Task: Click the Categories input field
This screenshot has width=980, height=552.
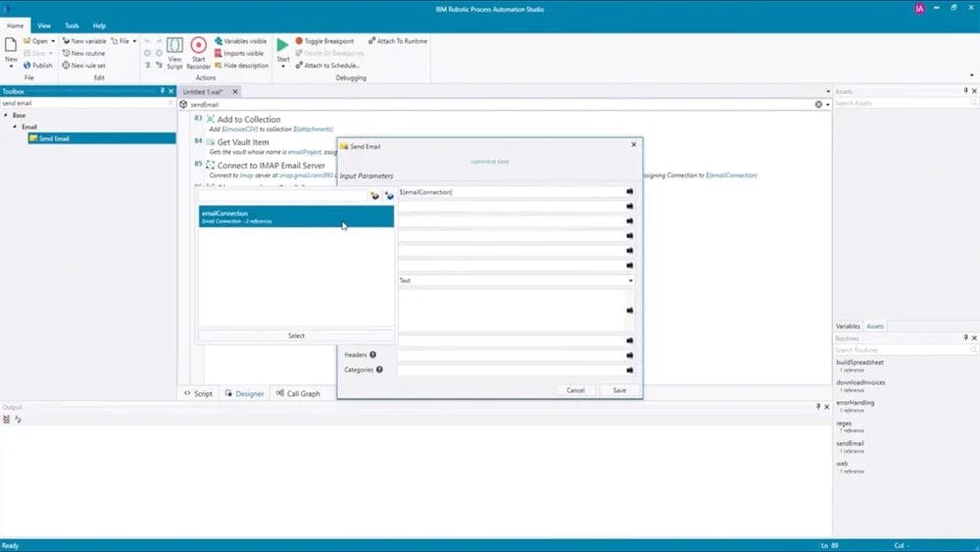Action: coord(510,371)
